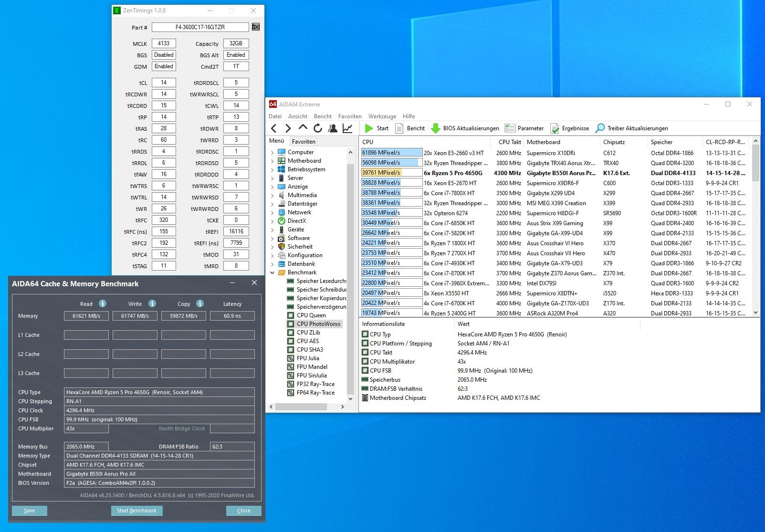Expand the Netzwerk tree node
This screenshot has width=765, height=532.
click(272, 213)
